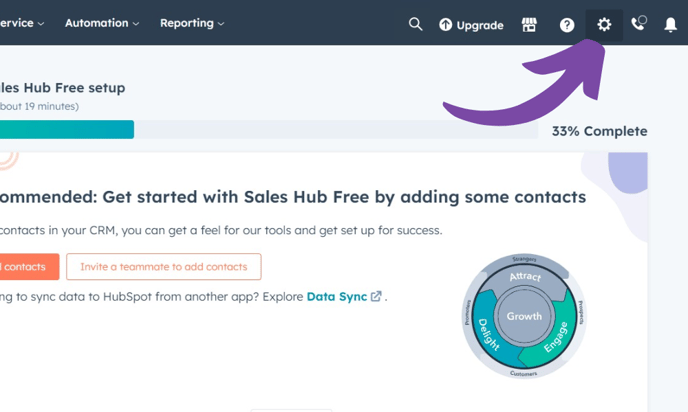Viewport: 688px width, 412px height.
Task: Open the Help question mark icon
Action: 567,25
